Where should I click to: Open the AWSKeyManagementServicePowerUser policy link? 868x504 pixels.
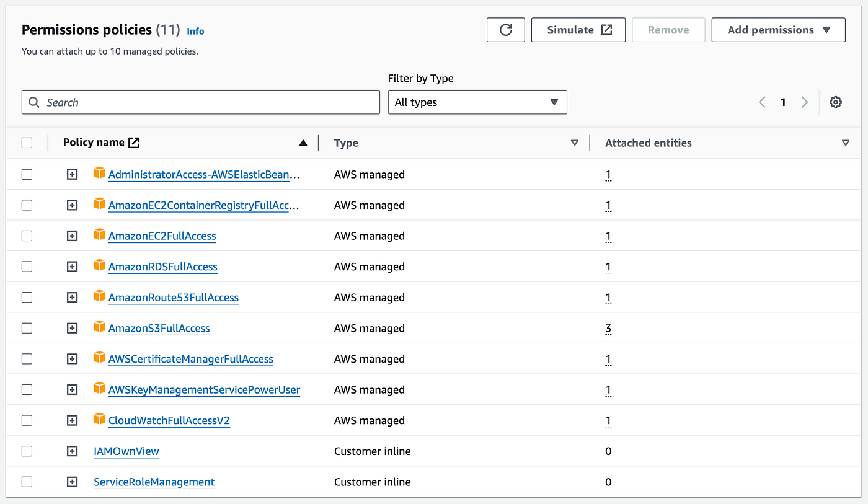(x=205, y=390)
